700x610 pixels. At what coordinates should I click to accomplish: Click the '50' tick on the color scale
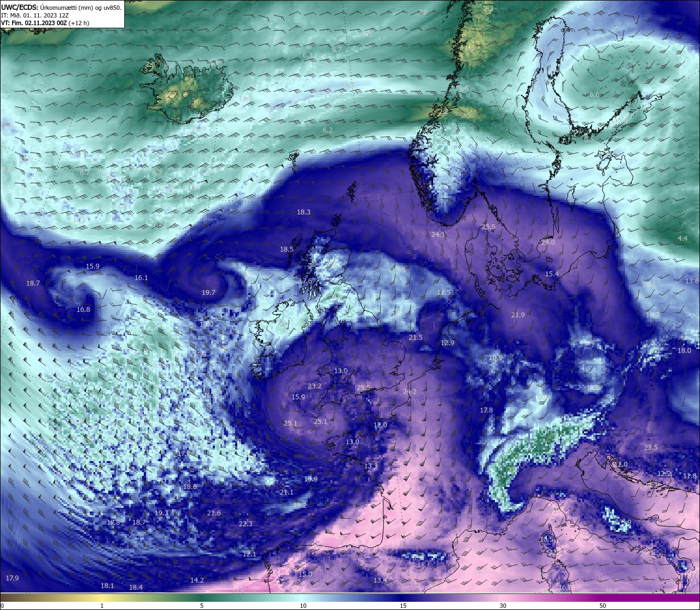pos(603,606)
